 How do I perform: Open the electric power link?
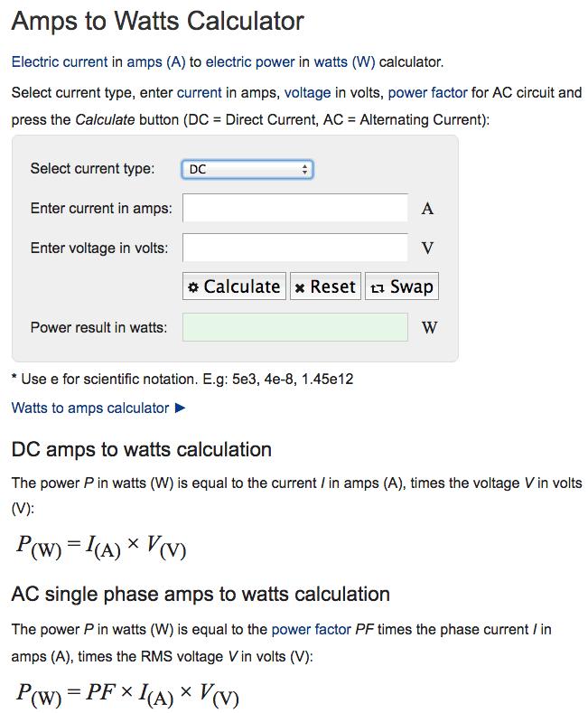[x=250, y=61]
